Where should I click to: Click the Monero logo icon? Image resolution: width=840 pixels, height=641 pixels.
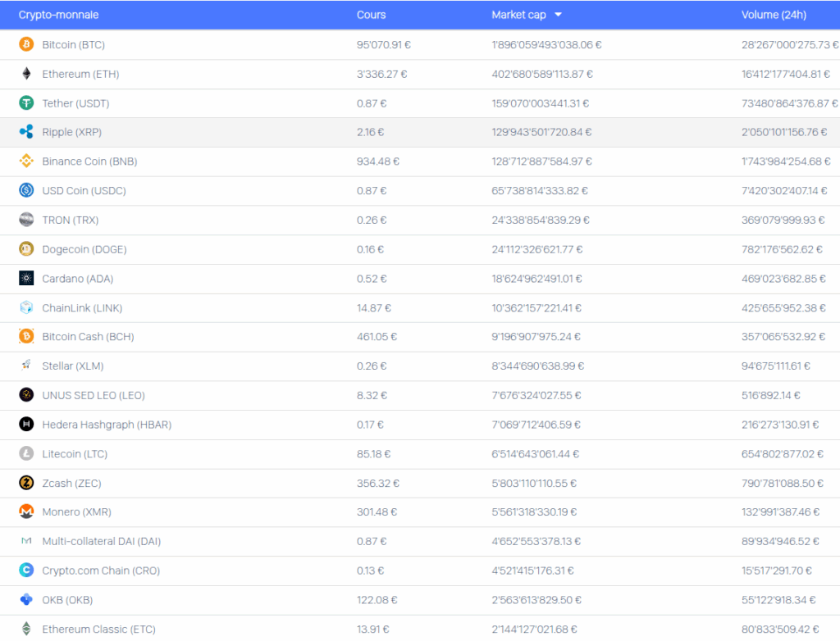[x=26, y=511]
